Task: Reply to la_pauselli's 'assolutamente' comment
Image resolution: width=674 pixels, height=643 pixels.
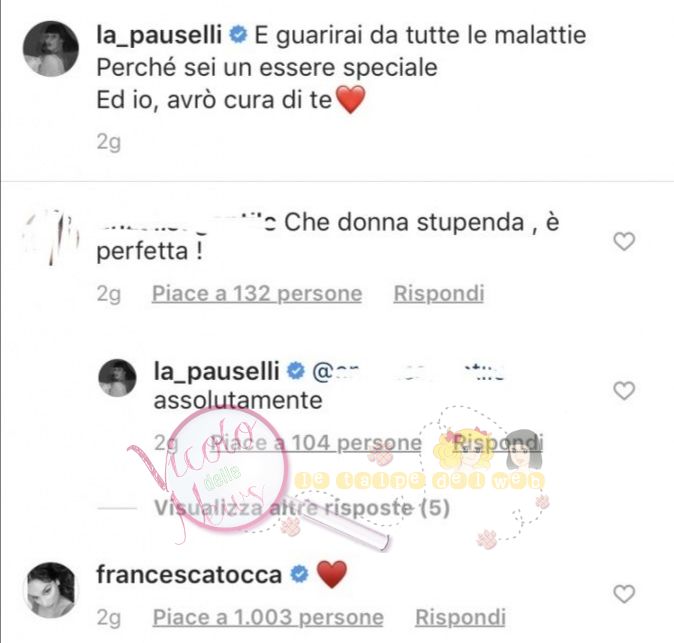Action: click(498, 443)
